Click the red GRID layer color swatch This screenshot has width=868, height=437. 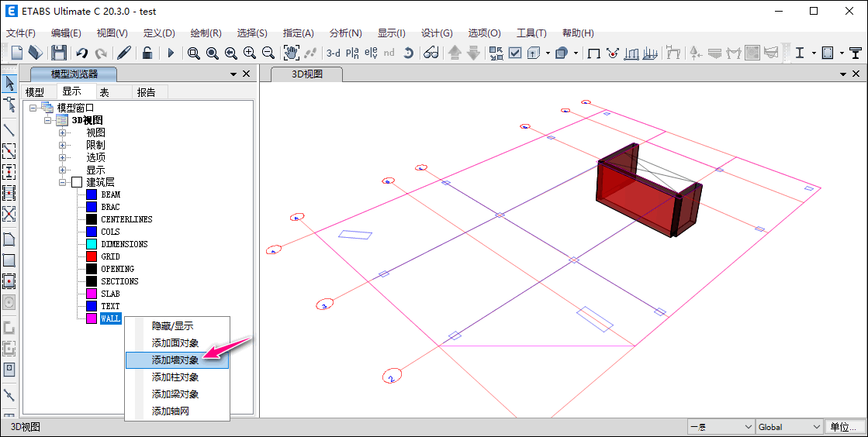[92, 256]
